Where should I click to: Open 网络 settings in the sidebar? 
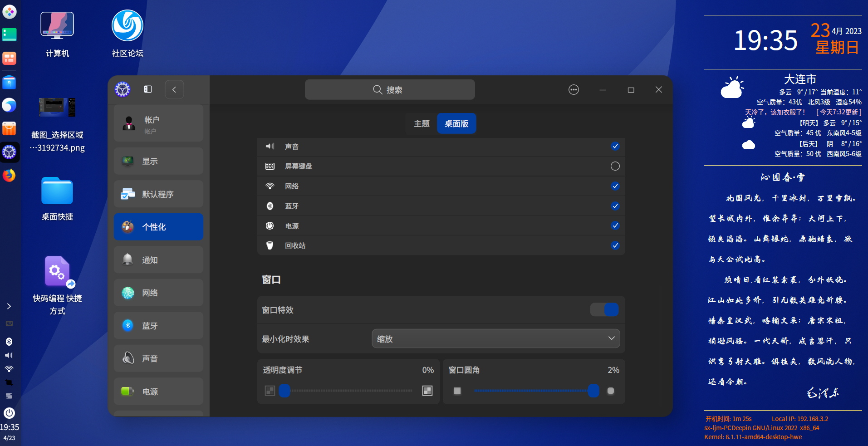pyautogui.click(x=158, y=293)
